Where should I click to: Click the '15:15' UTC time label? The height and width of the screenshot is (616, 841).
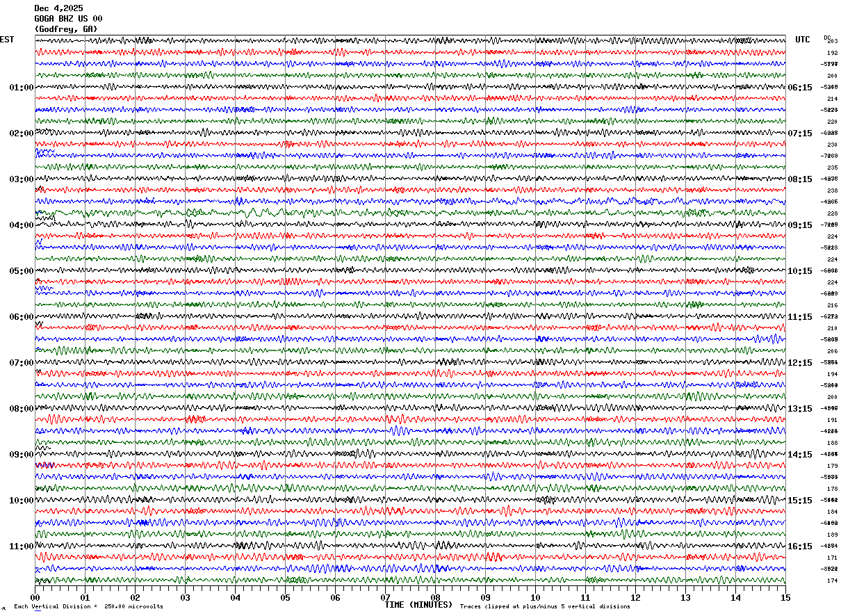pyautogui.click(x=800, y=501)
